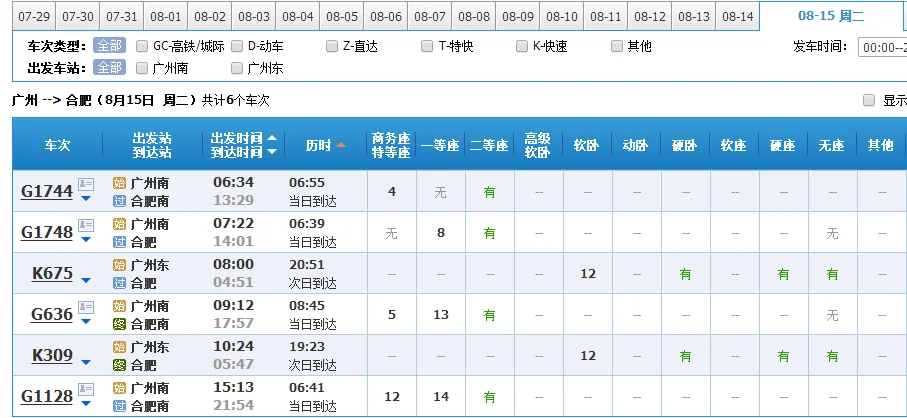Click G1128 first class count 14

tap(441, 397)
